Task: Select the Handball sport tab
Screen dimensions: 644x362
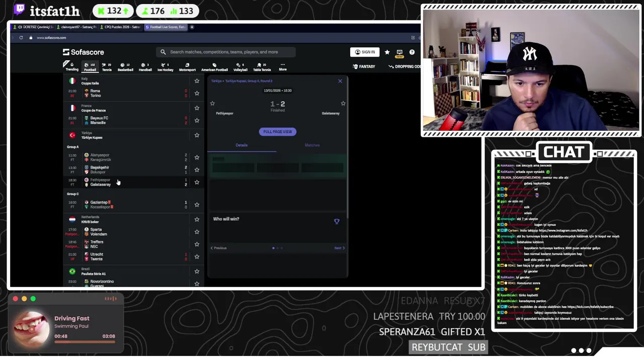Action: (x=145, y=67)
